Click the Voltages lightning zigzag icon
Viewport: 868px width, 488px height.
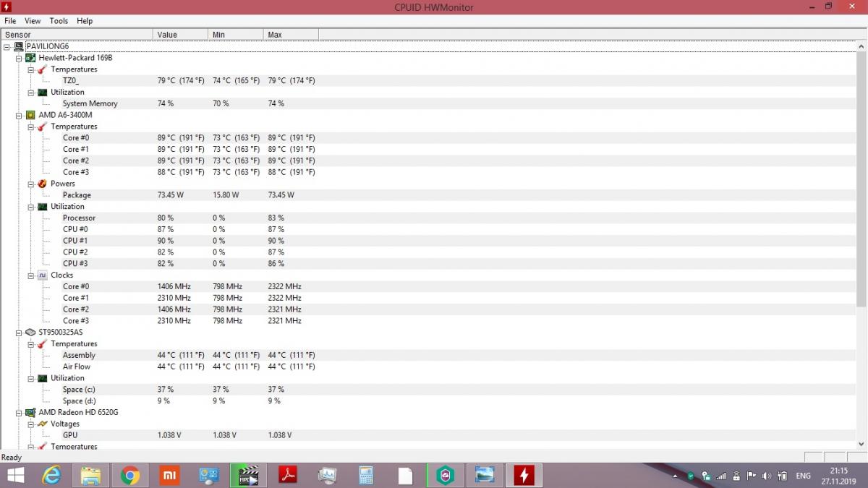(x=43, y=424)
